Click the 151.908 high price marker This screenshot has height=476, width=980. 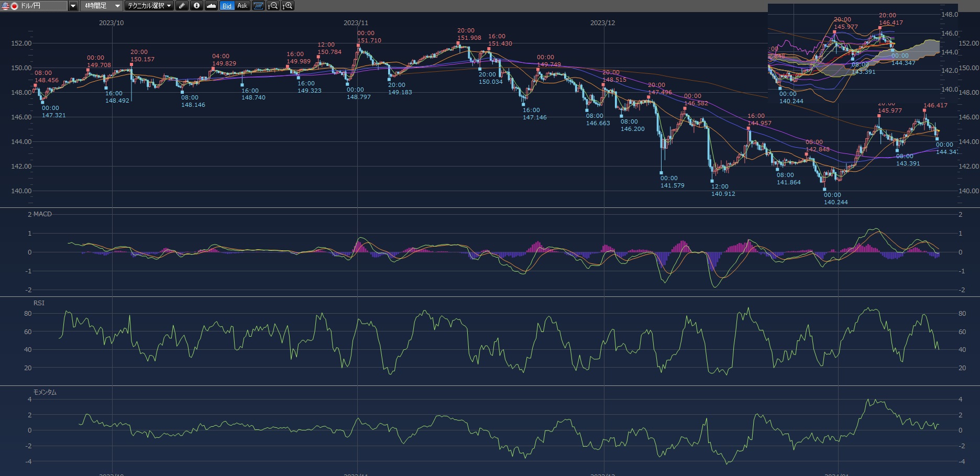coord(469,38)
